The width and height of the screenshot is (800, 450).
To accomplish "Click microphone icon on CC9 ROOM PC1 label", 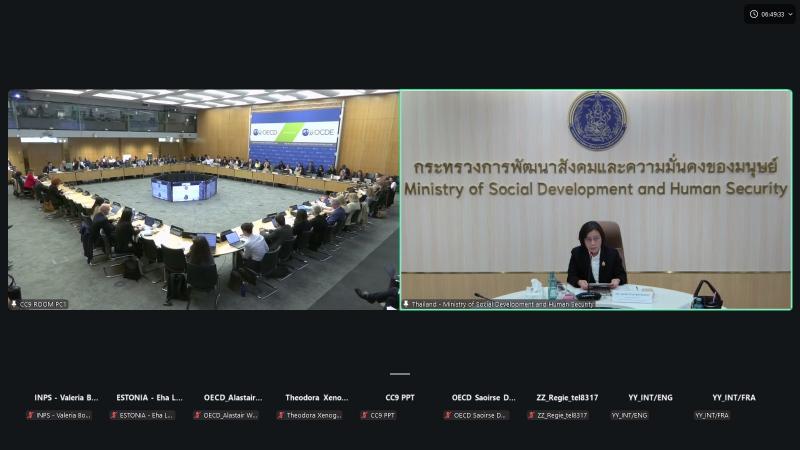I will click(14, 304).
